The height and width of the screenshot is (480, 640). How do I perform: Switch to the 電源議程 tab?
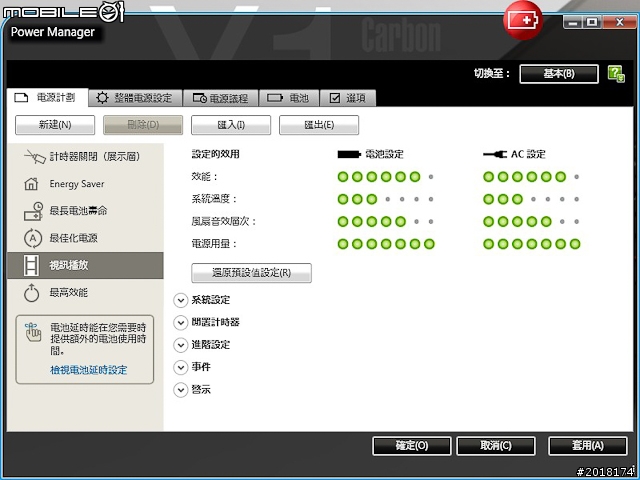click(x=221, y=98)
